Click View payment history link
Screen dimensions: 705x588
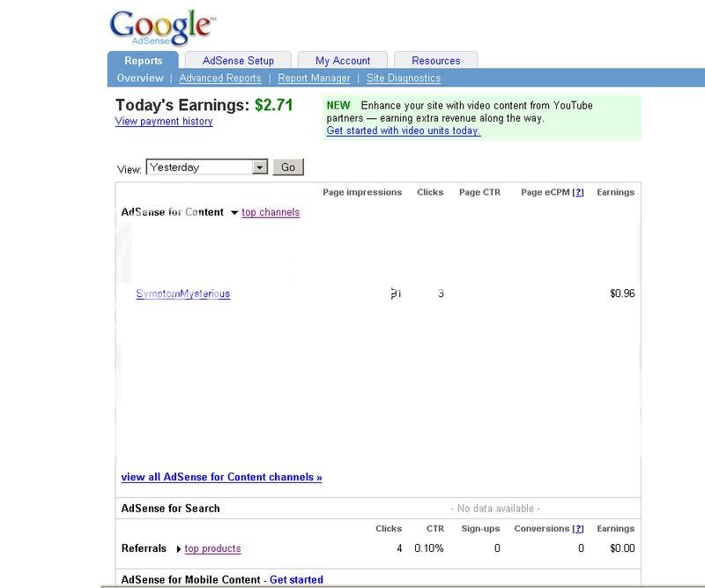click(164, 121)
